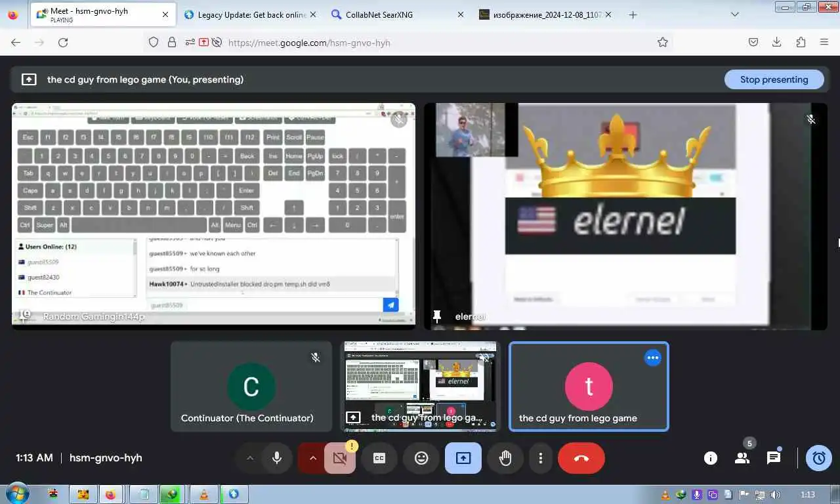Click the chat input field in shared screen
Image resolution: width=840 pixels, height=504 pixels.
pyautogui.click(x=264, y=305)
